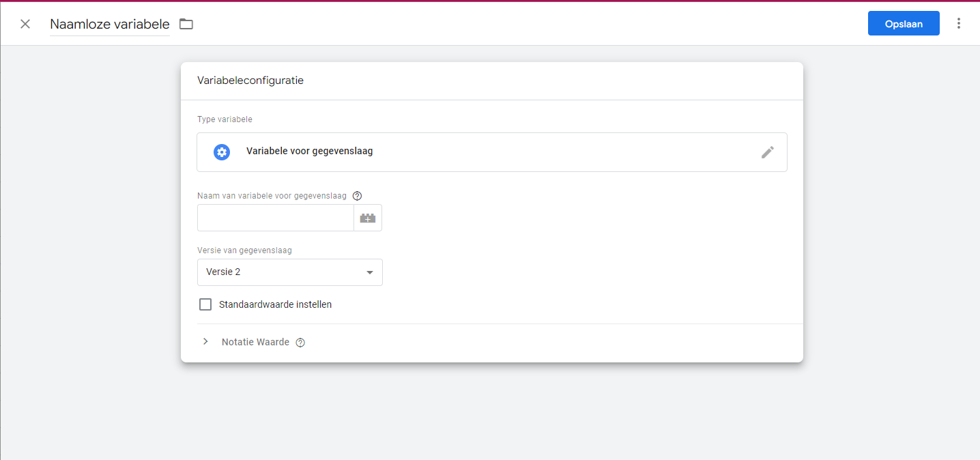Click the Opslaan button

904,23
